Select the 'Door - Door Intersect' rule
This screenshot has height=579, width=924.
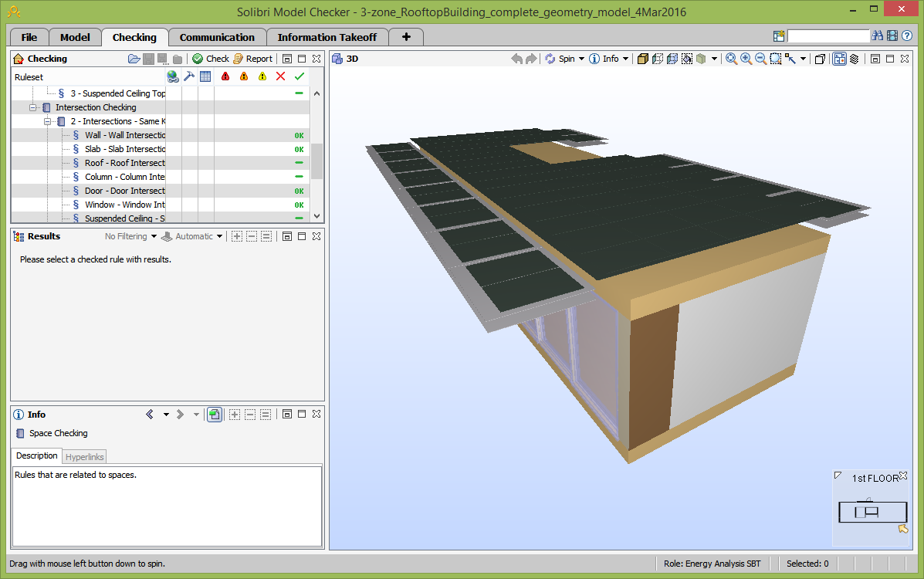click(125, 191)
